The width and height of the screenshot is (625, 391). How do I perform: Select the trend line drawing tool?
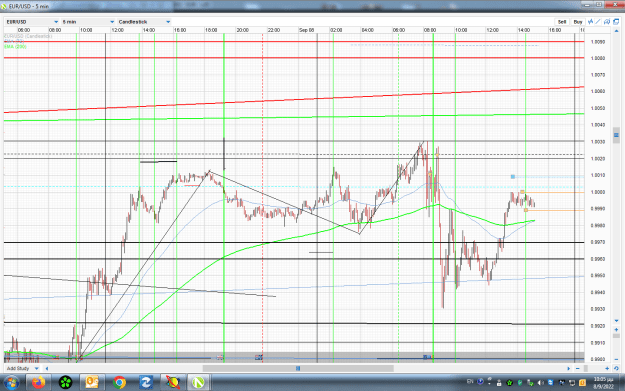(598, 22)
